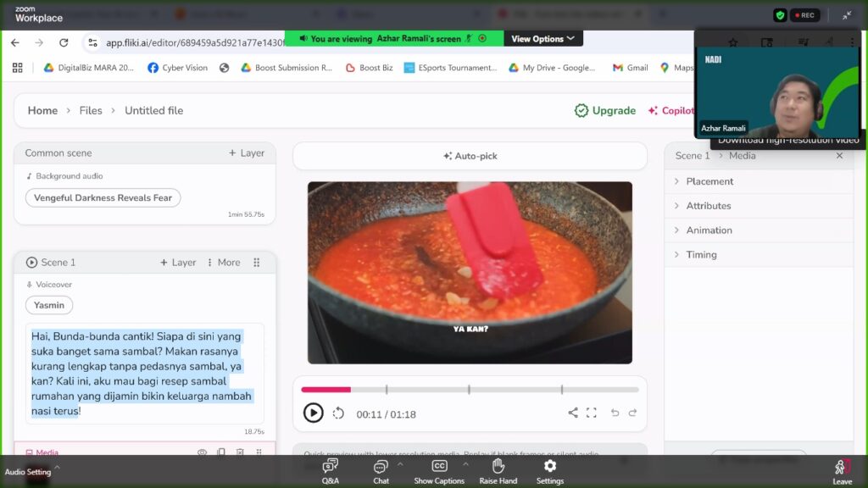The width and height of the screenshot is (868, 488).
Task: Click the video progress bar
Action: 470,390
